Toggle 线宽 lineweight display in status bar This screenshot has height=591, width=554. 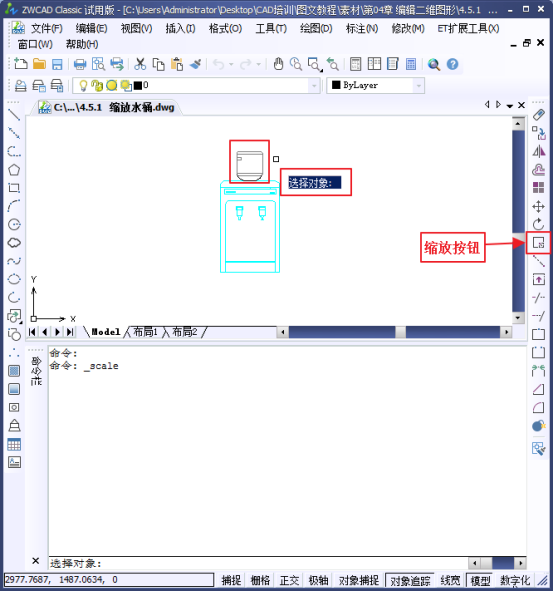450,580
